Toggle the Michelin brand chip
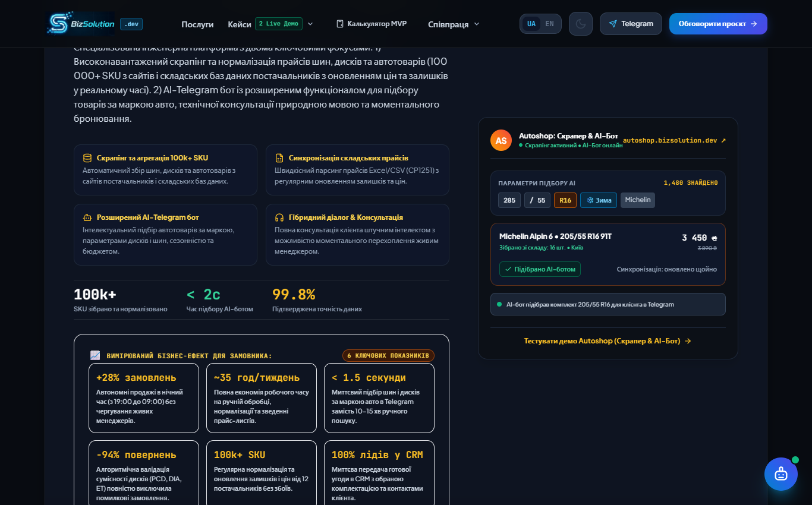Image resolution: width=812 pixels, height=505 pixels. [x=638, y=200]
